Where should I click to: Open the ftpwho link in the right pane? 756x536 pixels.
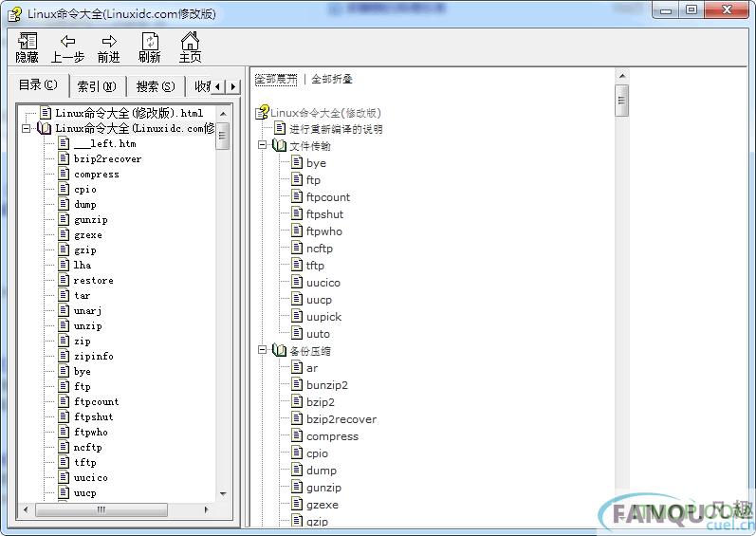point(324,231)
